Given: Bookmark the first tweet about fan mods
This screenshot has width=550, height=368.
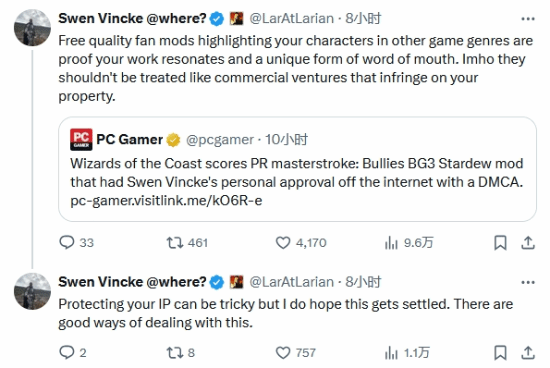Looking at the screenshot, I should 500,243.
